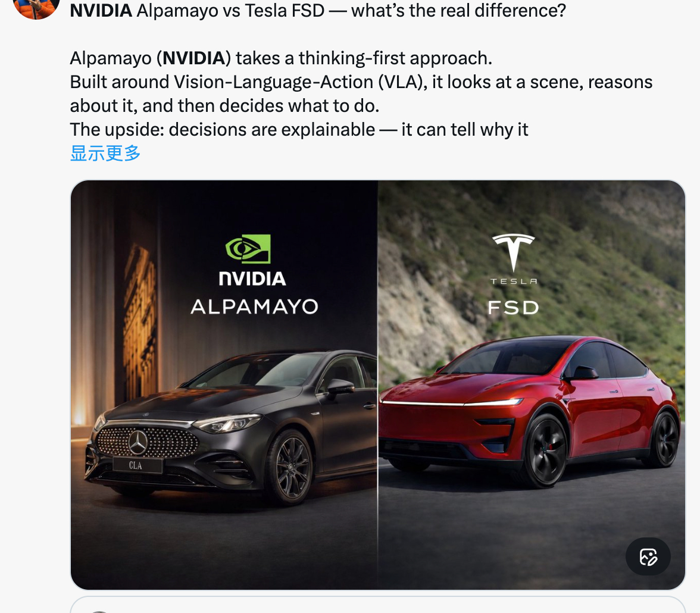This screenshot has height=613, width=700.
Task: Click the FSD caption in image
Action: pyautogui.click(x=513, y=307)
